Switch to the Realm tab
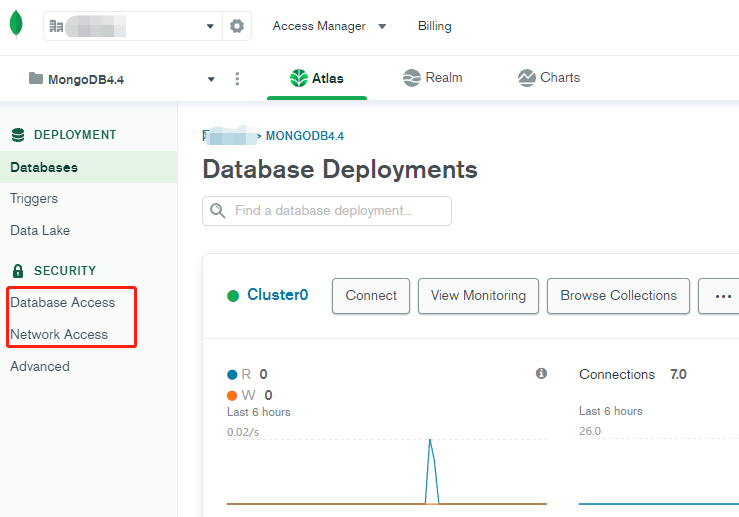739x517 pixels. point(432,78)
